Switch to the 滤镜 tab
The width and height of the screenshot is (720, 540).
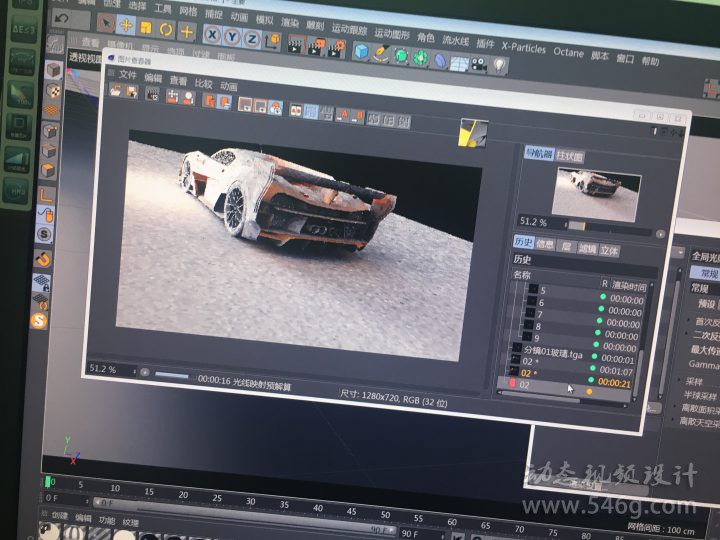[x=586, y=249]
